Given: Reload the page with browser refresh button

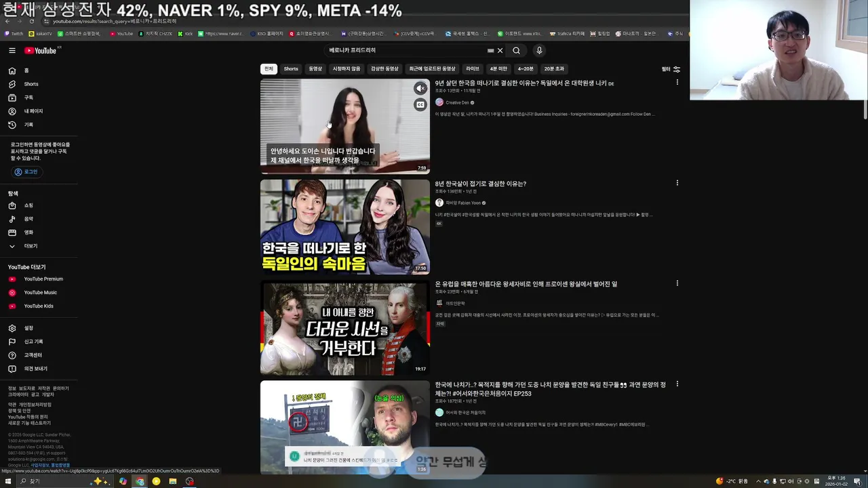Looking at the screenshot, I should (x=32, y=21).
